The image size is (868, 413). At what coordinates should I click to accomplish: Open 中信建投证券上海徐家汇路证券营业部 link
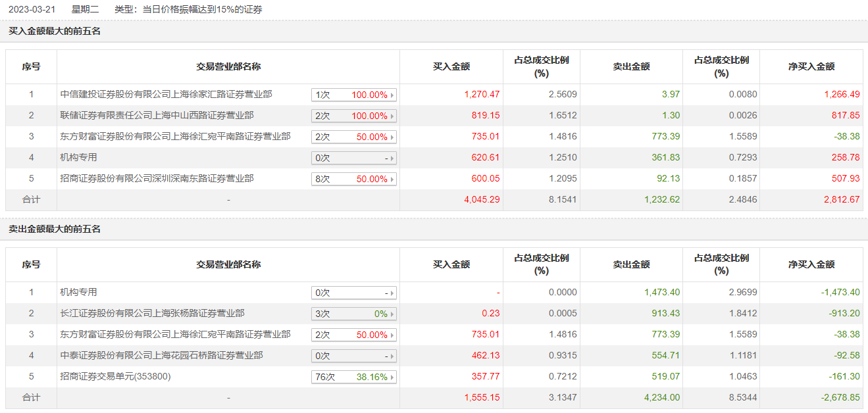tap(166, 94)
